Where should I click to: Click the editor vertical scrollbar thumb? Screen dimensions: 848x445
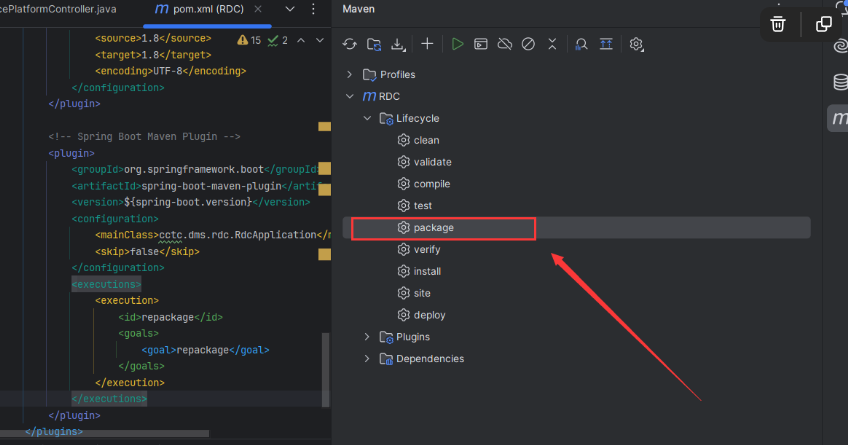[326, 370]
